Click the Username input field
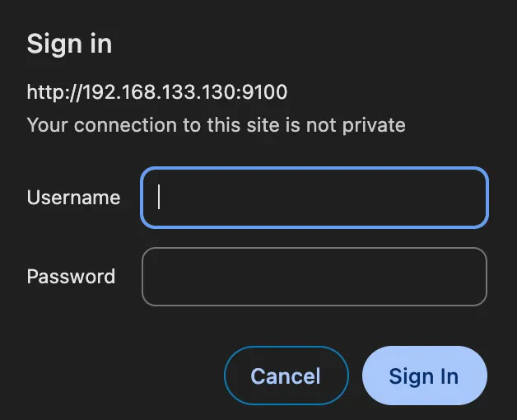517x420 pixels. [314, 198]
